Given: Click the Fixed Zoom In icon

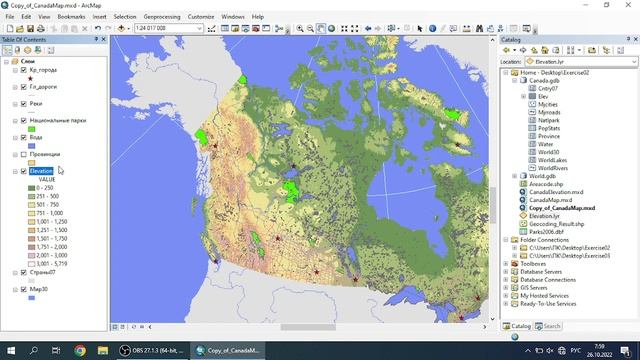Looking at the screenshot, I should click(x=344, y=29).
